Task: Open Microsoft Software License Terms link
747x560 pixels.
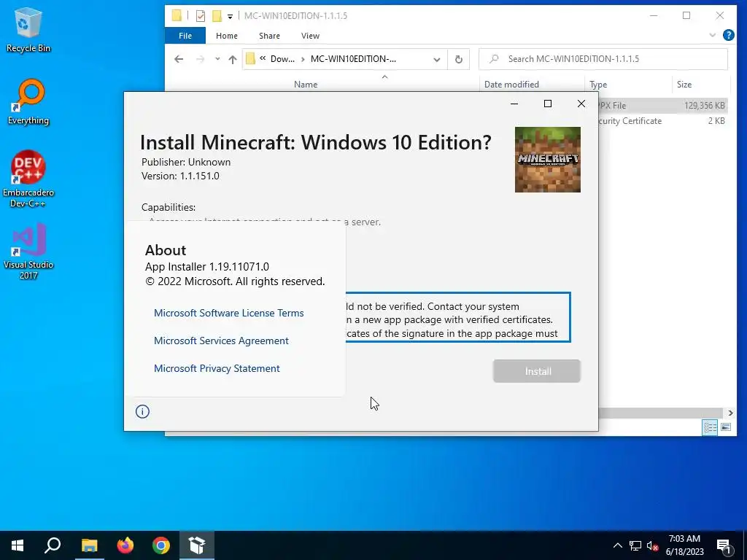Action: pyautogui.click(x=228, y=313)
